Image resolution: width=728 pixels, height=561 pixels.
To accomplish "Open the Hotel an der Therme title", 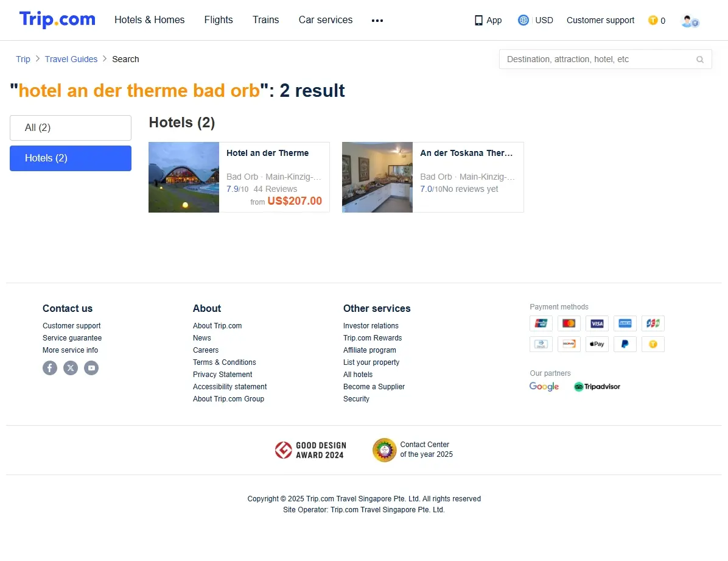I will (267, 153).
